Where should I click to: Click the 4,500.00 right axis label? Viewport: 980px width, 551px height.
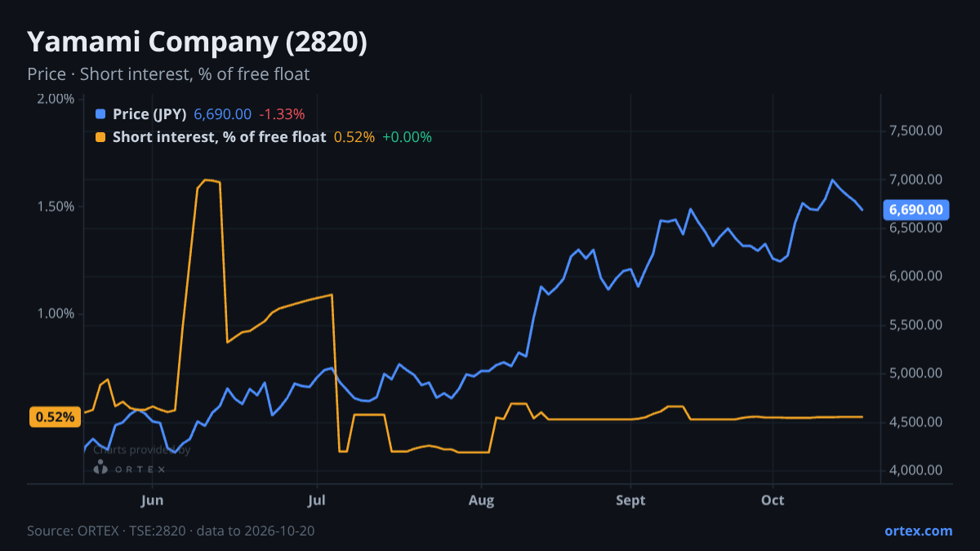tap(915, 422)
